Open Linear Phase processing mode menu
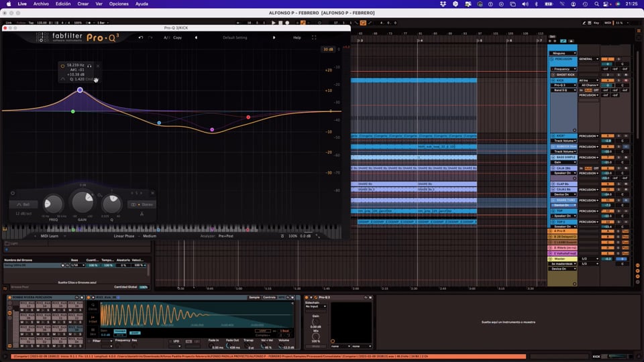 click(x=124, y=236)
